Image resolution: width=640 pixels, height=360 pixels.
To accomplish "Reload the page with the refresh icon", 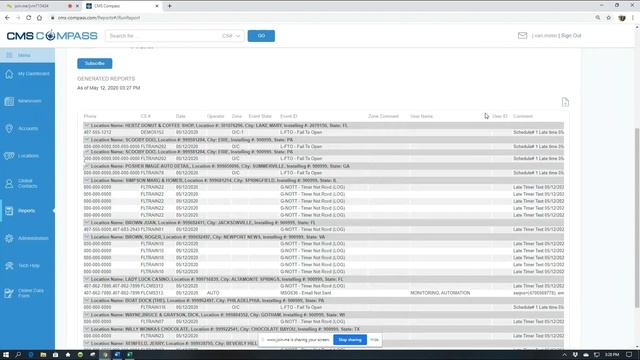I will (29, 18).
